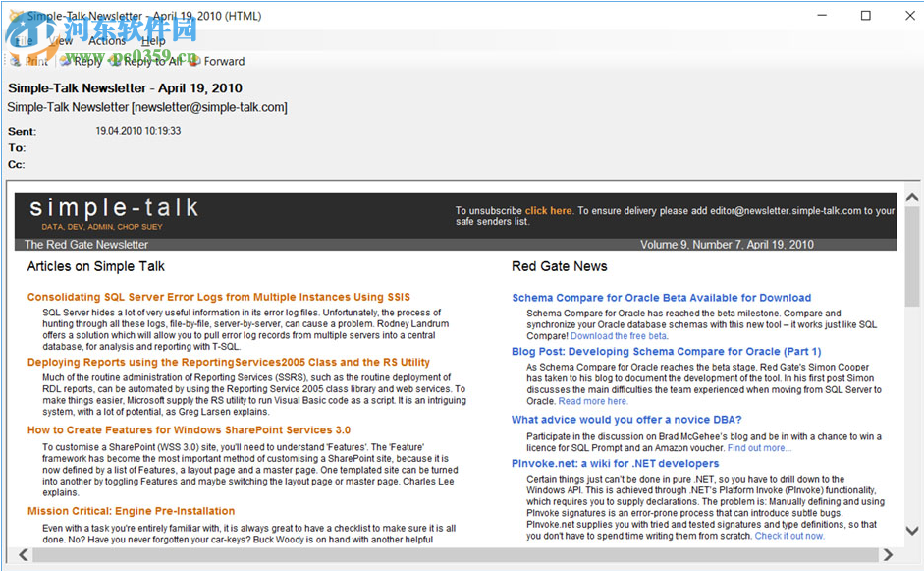This screenshot has width=924, height=571.
Task: Open the File menu
Action: pos(24,40)
